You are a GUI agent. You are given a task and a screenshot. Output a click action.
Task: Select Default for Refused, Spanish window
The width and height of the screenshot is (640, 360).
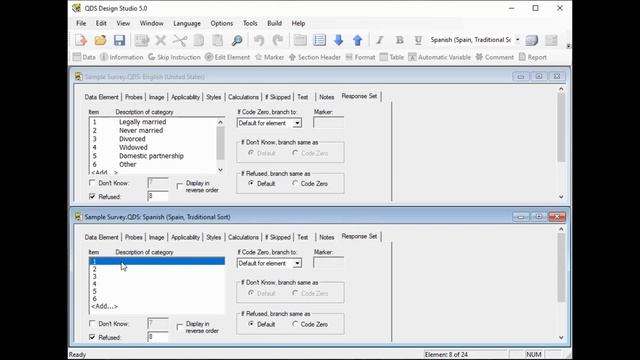click(x=251, y=324)
